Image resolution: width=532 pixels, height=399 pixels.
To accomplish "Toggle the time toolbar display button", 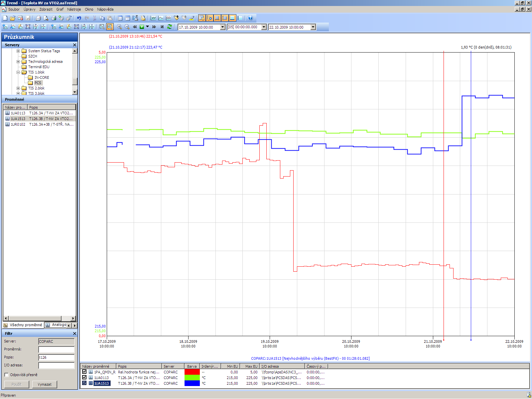I will 209,18.
